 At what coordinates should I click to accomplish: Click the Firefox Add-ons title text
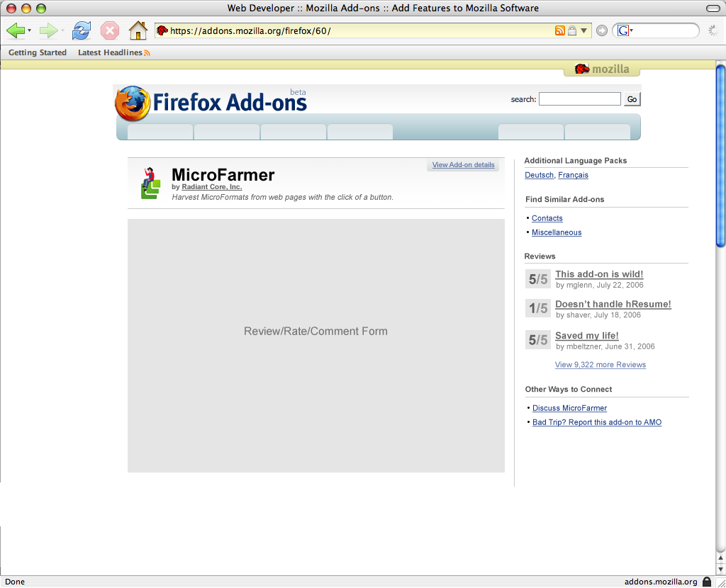(x=230, y=102)
